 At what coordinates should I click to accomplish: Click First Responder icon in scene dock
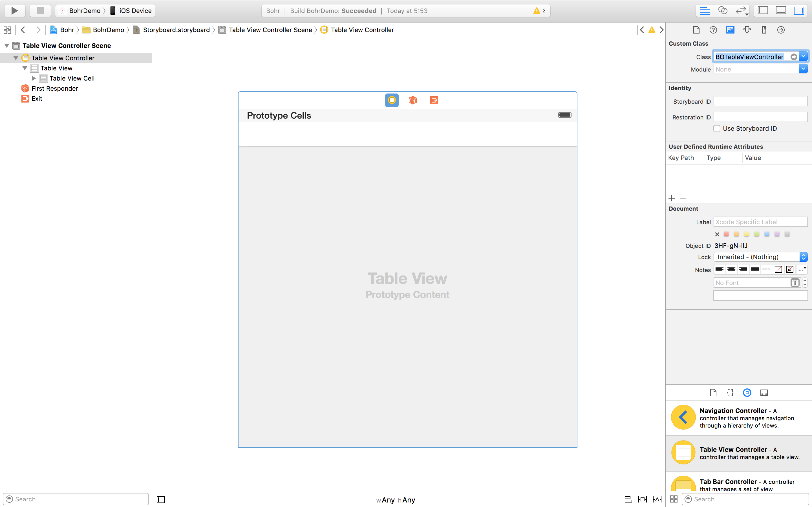click(x=413, y=100)
